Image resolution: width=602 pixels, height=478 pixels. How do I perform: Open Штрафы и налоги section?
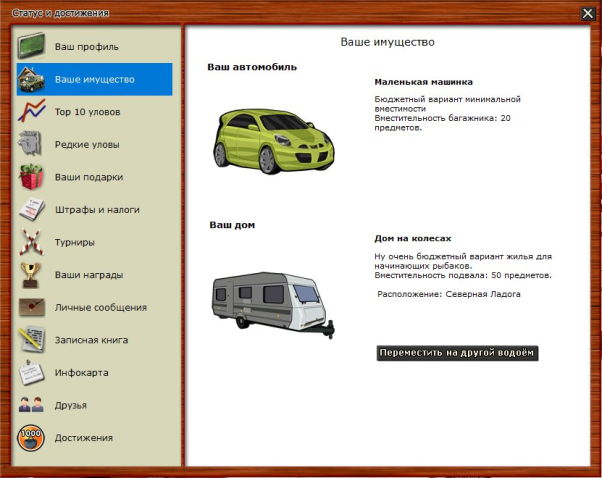point(97,210)
